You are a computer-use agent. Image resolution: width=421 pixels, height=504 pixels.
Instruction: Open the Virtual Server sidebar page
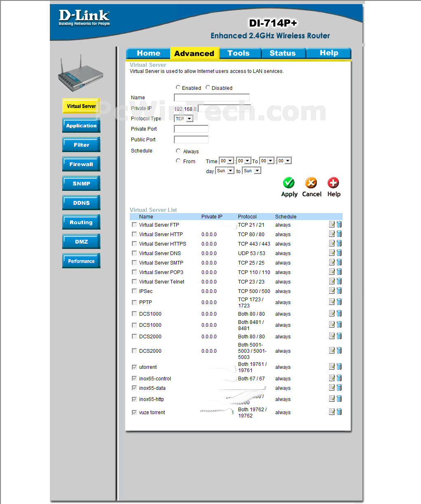[81, 106]
